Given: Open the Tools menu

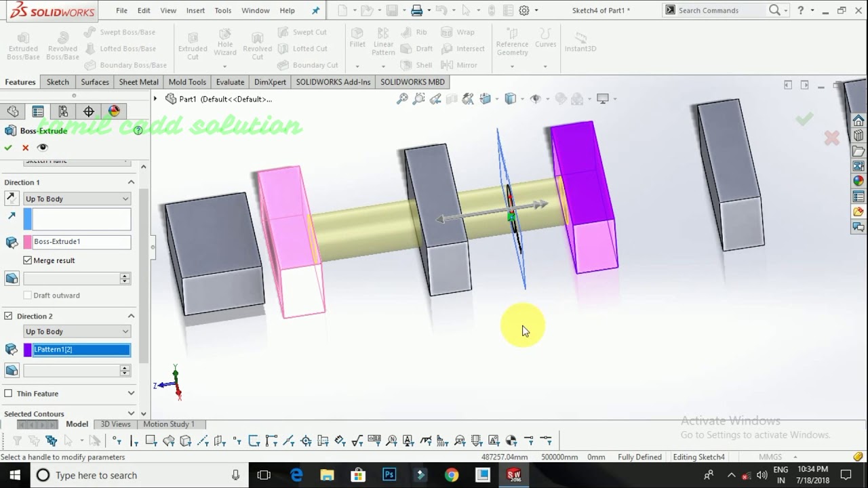Looking at the screenshot, I should click(x=223, y=10).
